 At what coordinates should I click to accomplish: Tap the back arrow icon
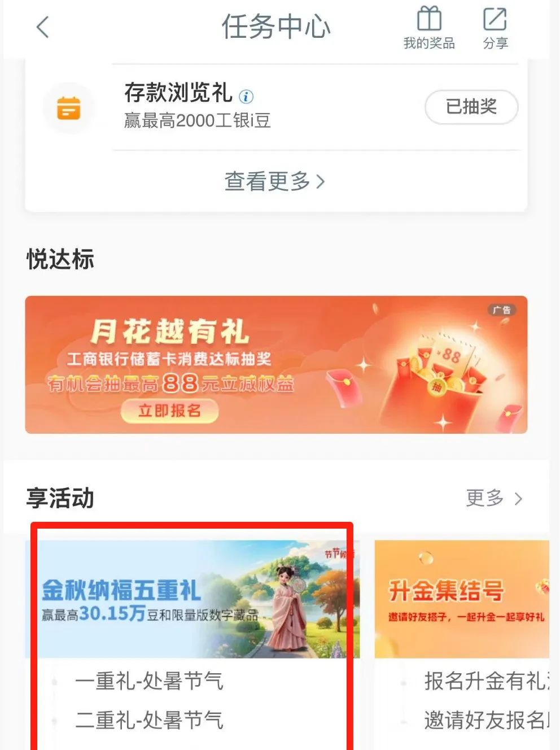tap(42, 27)
